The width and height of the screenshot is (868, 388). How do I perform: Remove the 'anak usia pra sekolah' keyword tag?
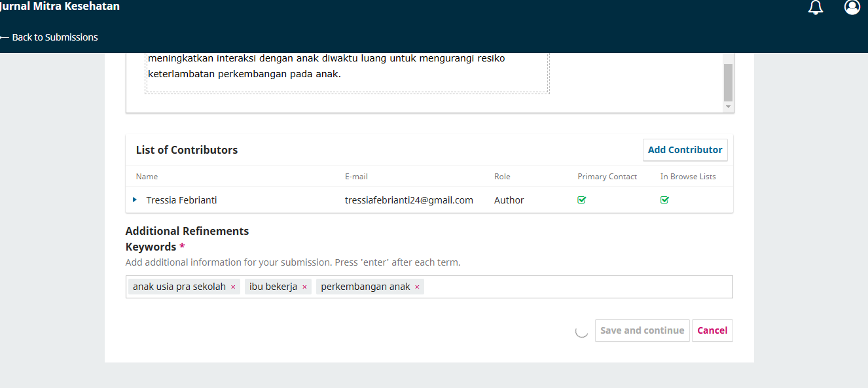(233, 287)
